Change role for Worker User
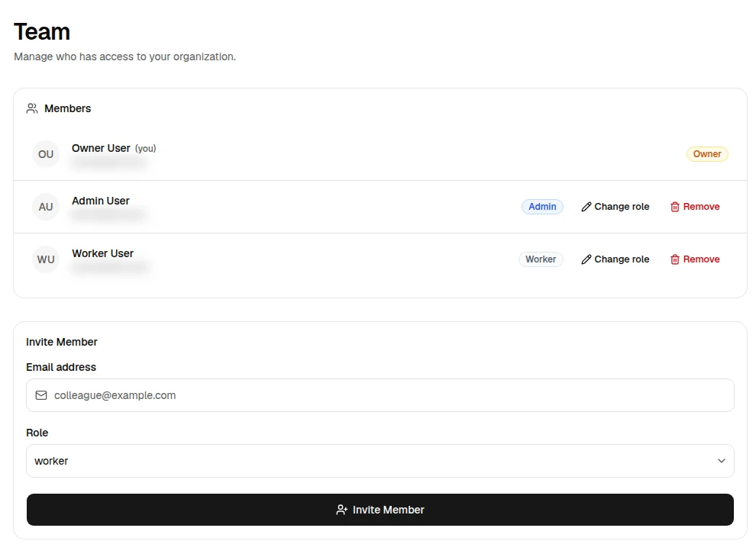 click(x=615, y=259)
